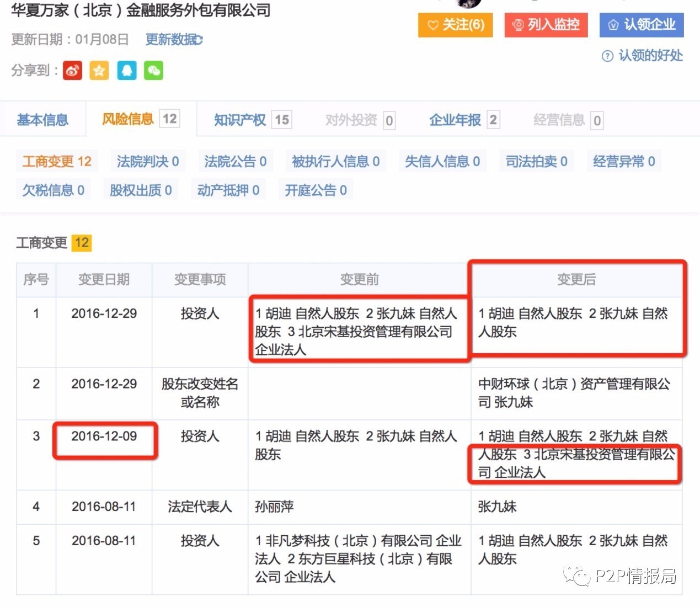Share via QQ penguin icon
The height and width of the screenshot is (607, 700).
point(127,71)
